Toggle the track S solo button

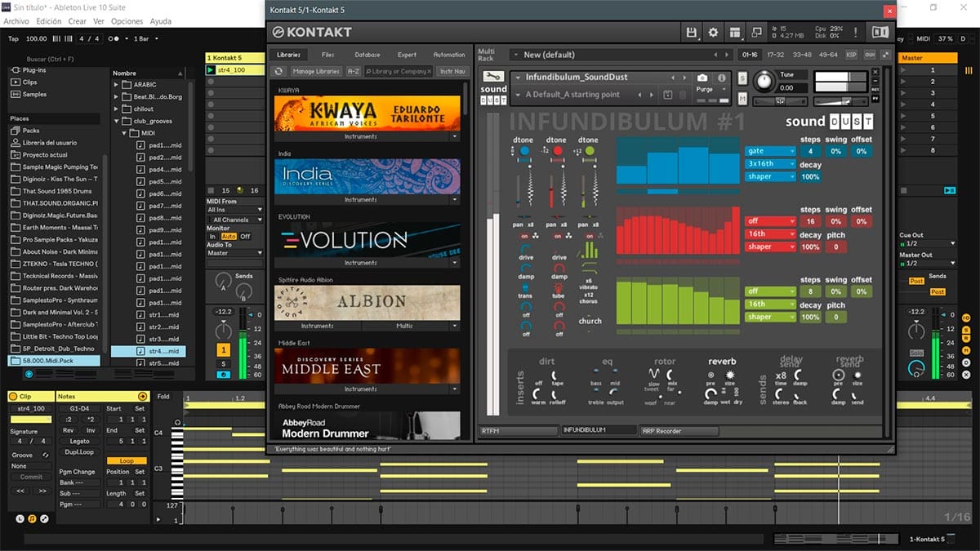point(223,364)
